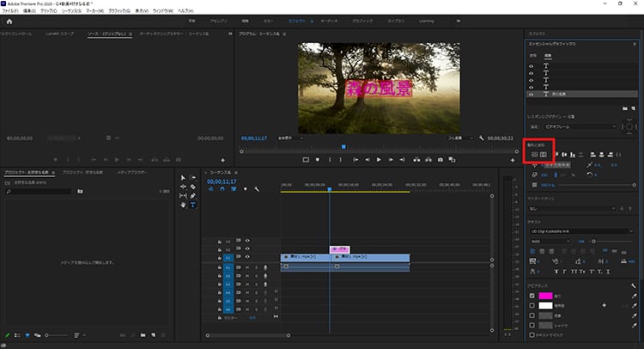Open Program monitor zoom level dropdown

coord(290,138)
